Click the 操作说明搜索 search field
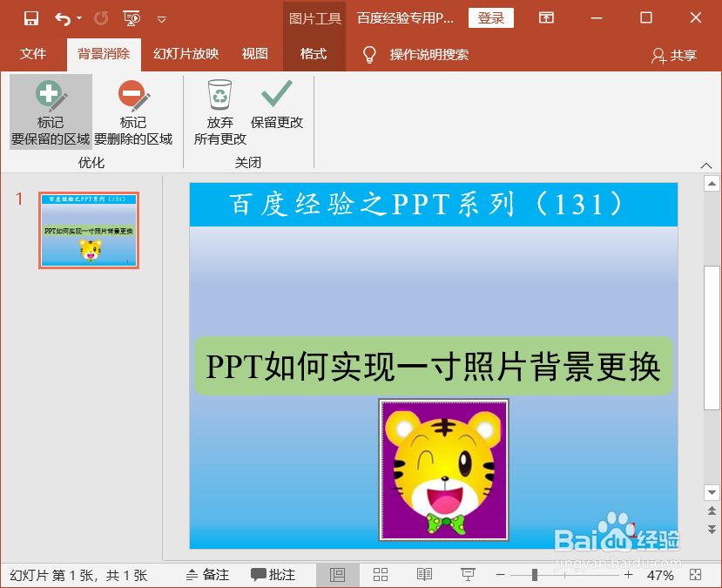 click(x=429, y=54)
